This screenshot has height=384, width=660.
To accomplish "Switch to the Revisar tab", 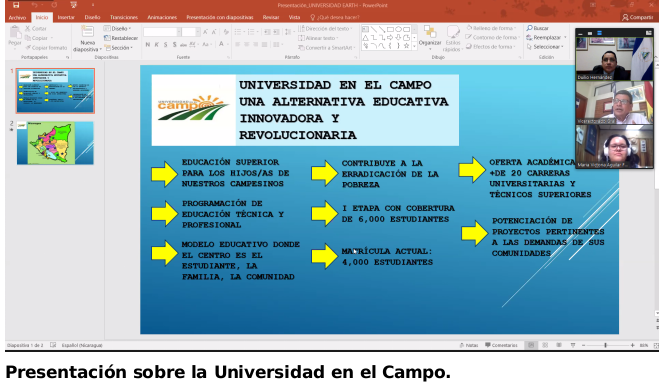I will pos(271,17).
